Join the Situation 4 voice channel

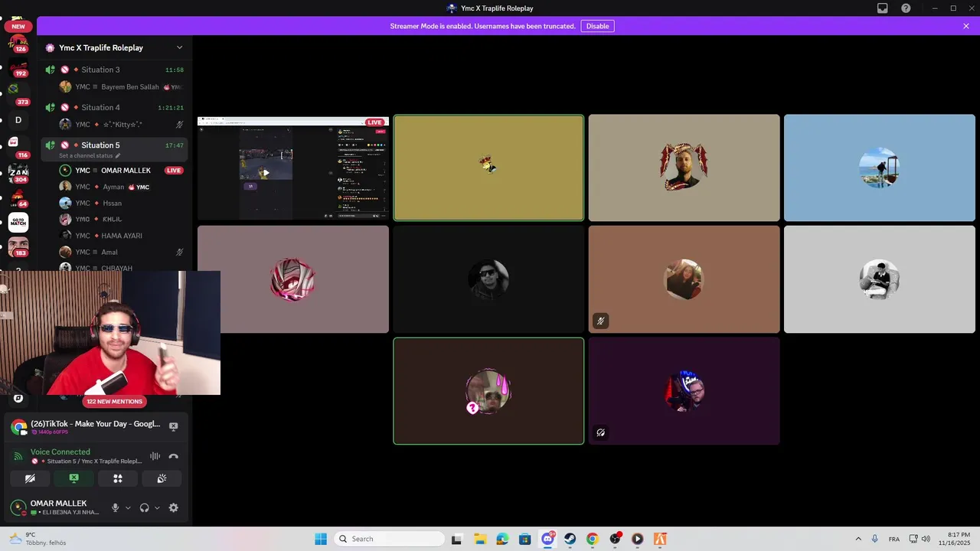[x=115, y=107]
